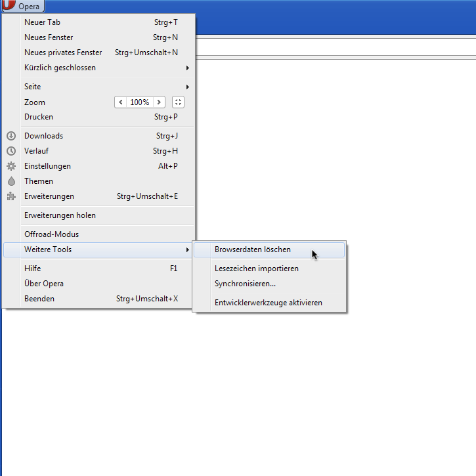Increase zoom with right arrow button

[159, 102]
